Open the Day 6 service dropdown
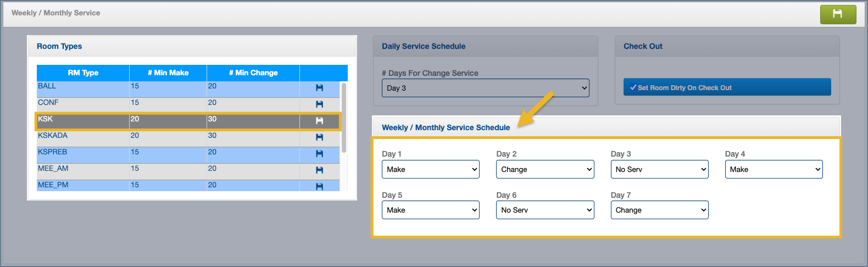868x267 pixels. [545, 210]
